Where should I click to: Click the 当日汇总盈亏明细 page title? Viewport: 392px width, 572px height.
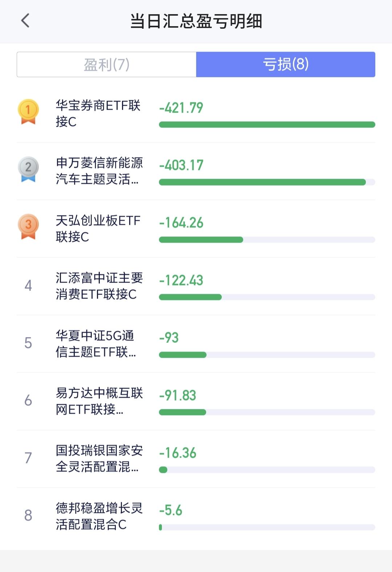(x=196, y=21)
